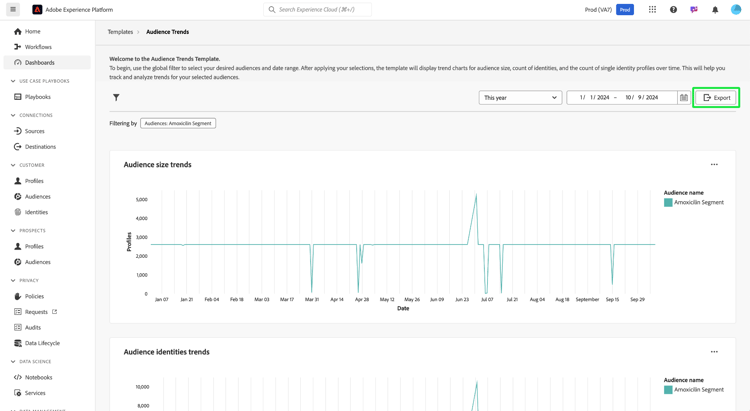Go to Templates breadcrumb link

120,32
